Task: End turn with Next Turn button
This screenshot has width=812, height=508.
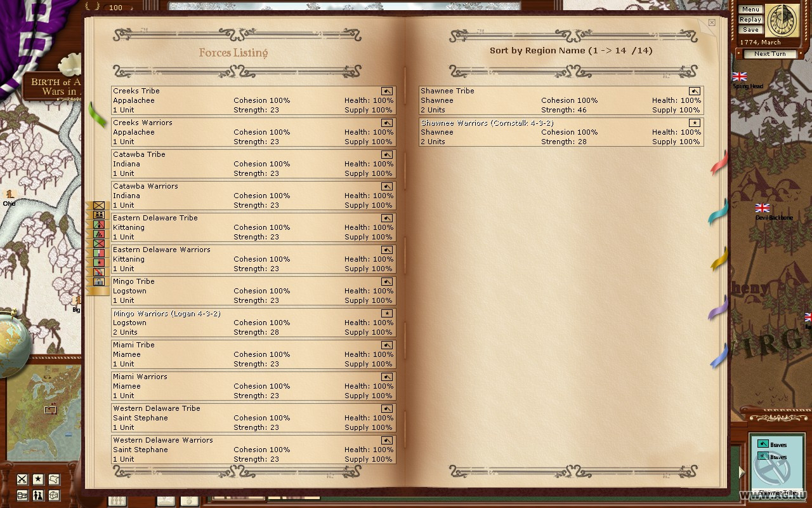Action: 769,54
